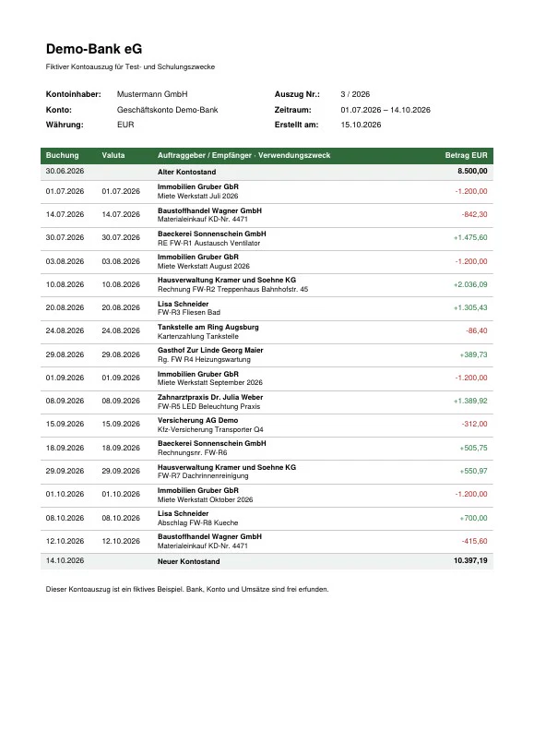Click Miete Werkstatt Juli 2026 entry

point(198,196)
